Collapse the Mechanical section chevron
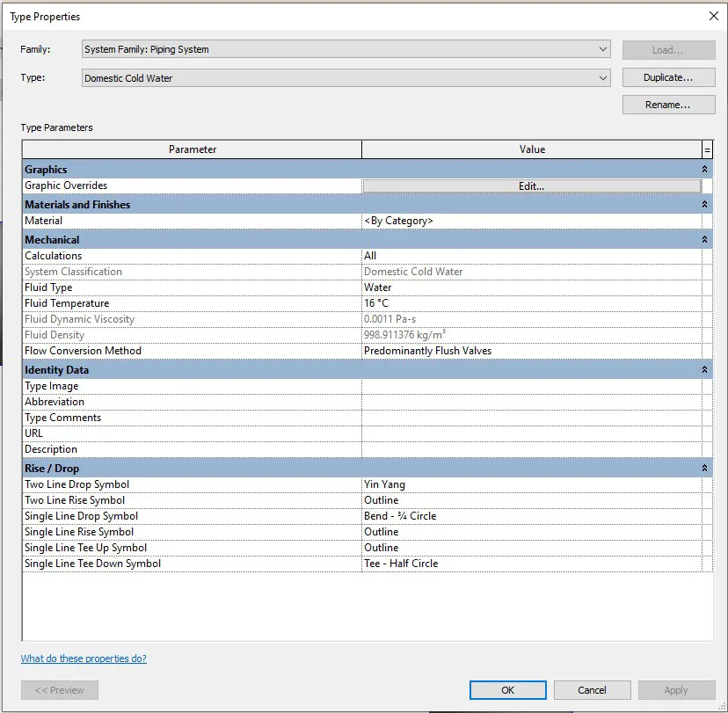This screenshot has width=728, height=713. click(x=704, y=239)
